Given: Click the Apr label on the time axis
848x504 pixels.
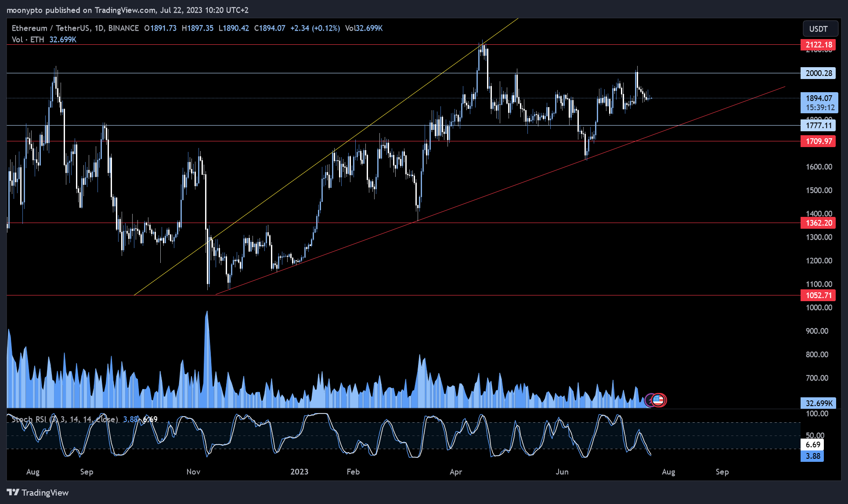Looking at the screenshot, I should (456, 472).
